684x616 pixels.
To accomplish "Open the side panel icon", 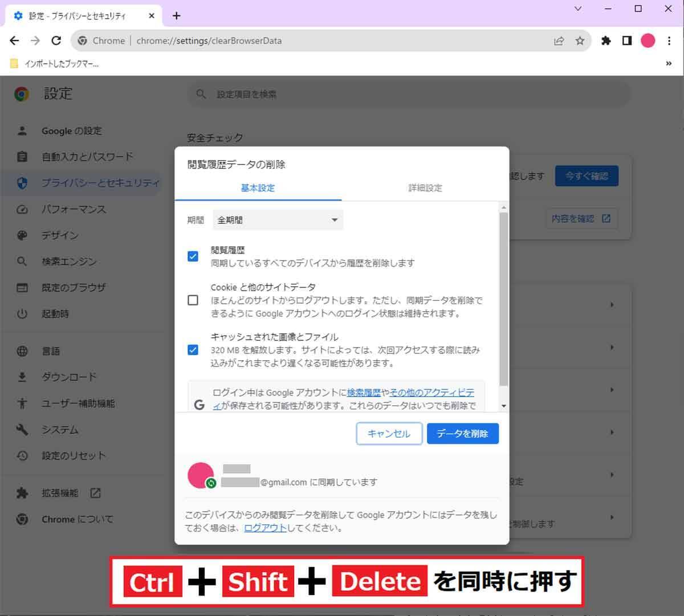I will click(x=627, y=40).
